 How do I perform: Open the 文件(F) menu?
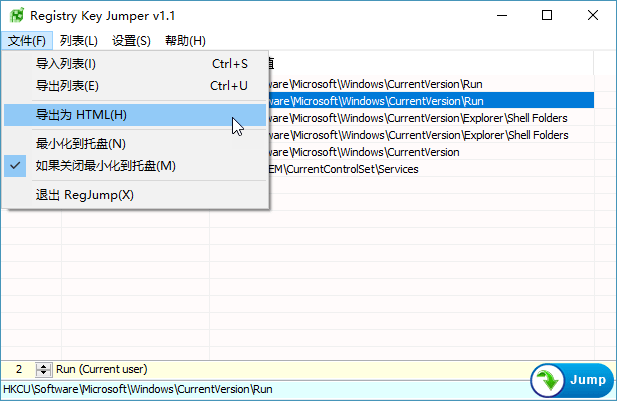tap(27, 41)
